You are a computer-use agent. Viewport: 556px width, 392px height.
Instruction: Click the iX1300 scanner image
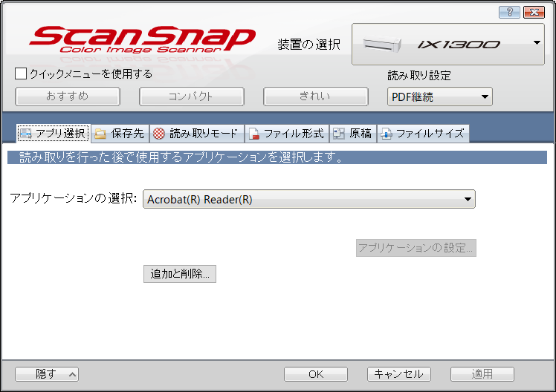click(x=382, y=45)
